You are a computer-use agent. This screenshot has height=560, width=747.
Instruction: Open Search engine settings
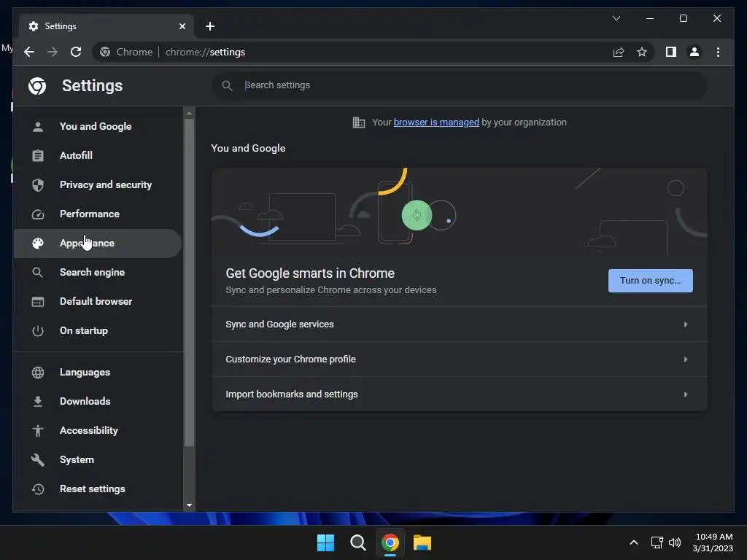[x=98, y=273]
